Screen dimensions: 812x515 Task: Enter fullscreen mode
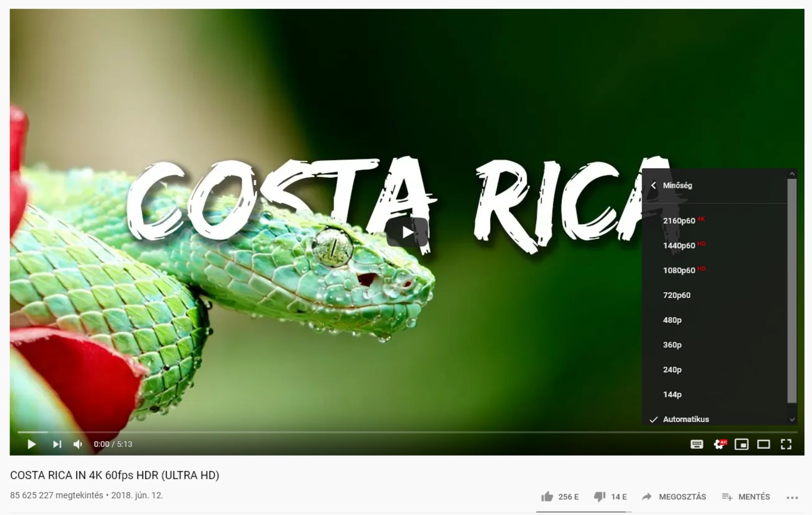786,444
